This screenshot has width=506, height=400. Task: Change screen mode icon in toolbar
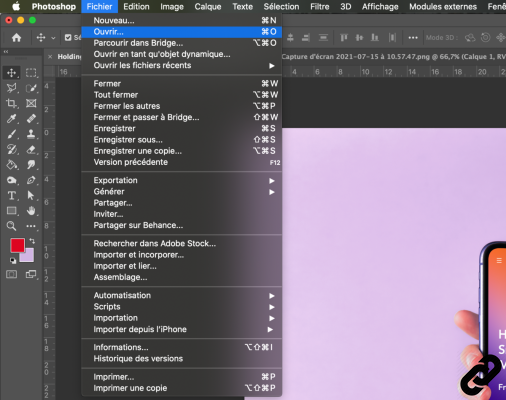click(x=31, y=274)
